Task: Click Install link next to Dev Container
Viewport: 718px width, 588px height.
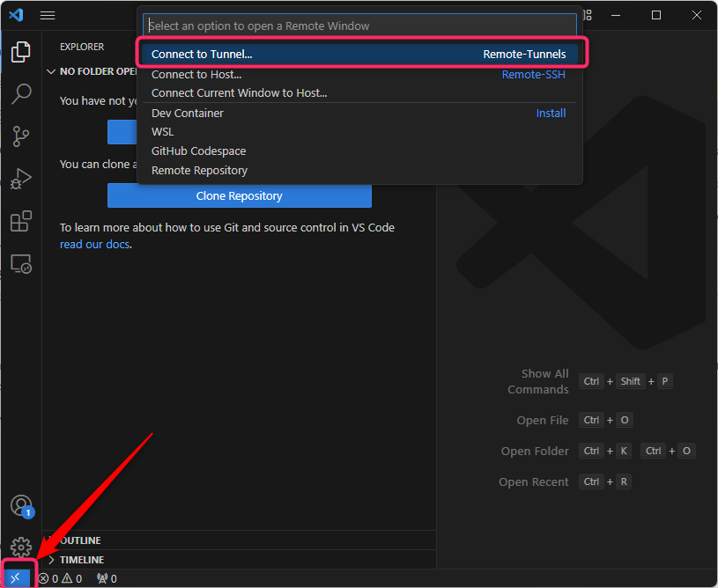Action: click(x=551, y=113)
